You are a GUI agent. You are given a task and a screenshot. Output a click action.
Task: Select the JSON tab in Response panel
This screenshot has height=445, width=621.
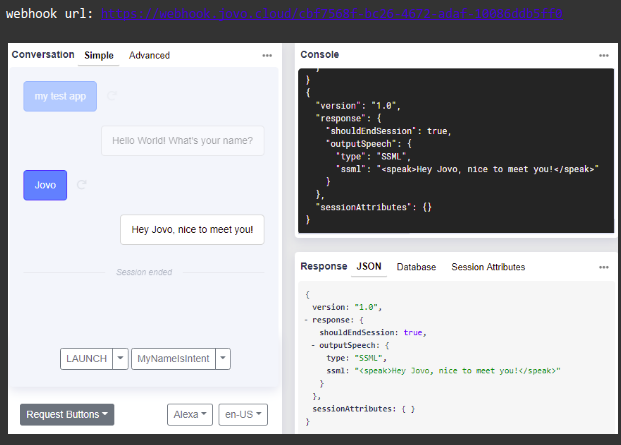point(369,266)
